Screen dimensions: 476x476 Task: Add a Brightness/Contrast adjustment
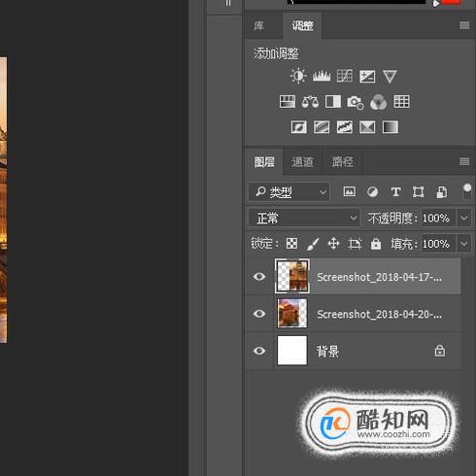coord(298,77)
